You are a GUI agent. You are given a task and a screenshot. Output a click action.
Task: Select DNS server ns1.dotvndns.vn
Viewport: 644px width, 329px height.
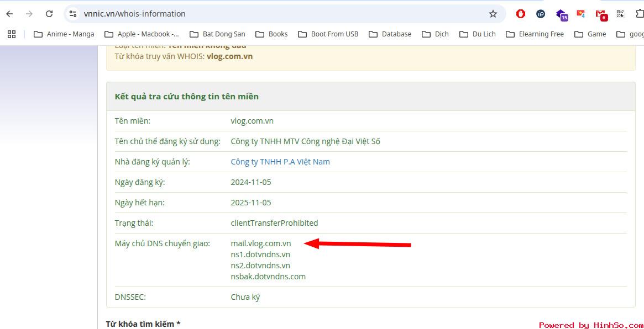tap(260, 254)
